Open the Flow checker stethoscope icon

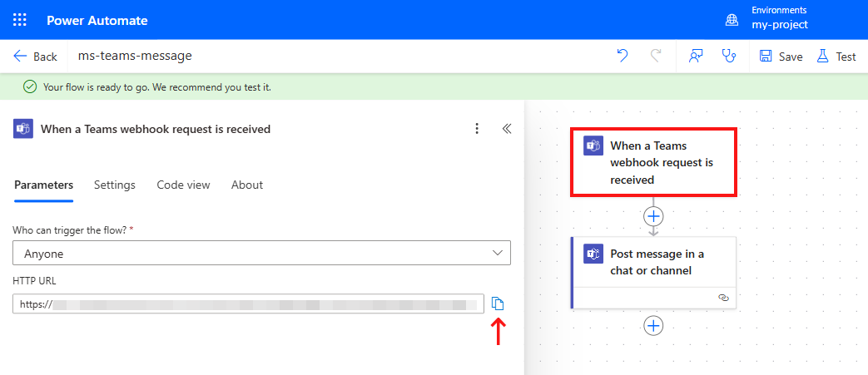click(x=730, y=56)
